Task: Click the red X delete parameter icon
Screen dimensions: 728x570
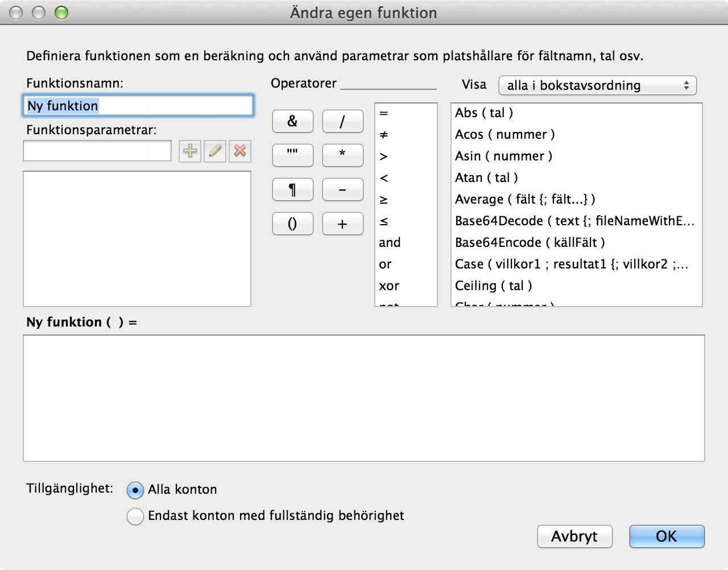Action: coord(240,151)
